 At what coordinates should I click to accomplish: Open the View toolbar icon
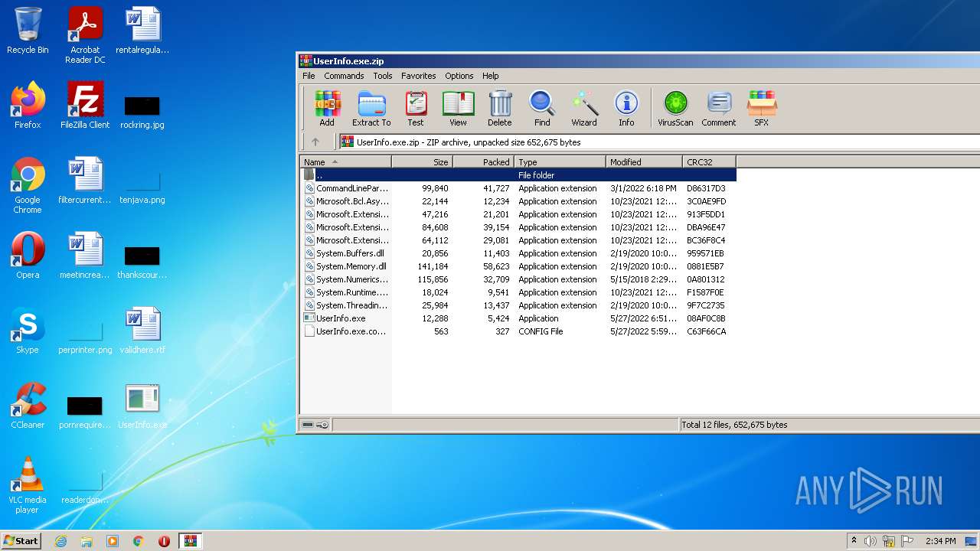pyautogui.click(x=458, y=109)
